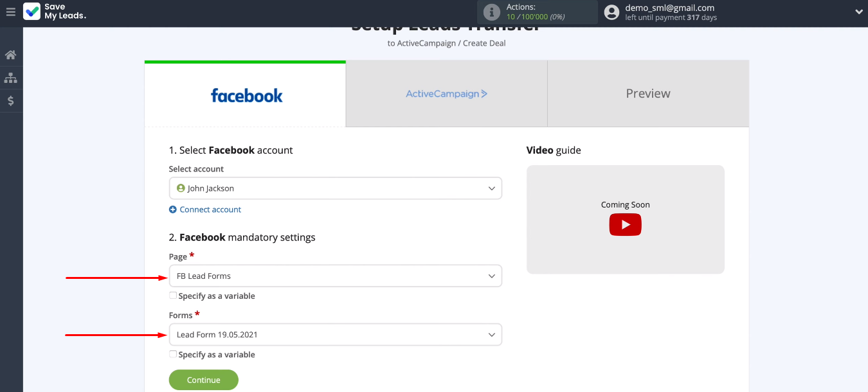Switch to the ActiveCampaign tab
The image size is (868, 392).
pyautogui.click(x=447, y=94)
